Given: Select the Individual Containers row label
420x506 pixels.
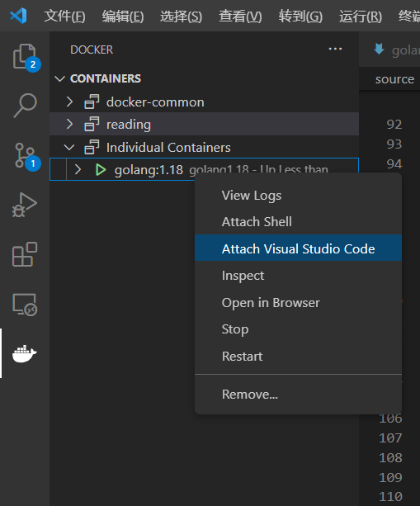Looking at the screenshot, I should point(168,147).
